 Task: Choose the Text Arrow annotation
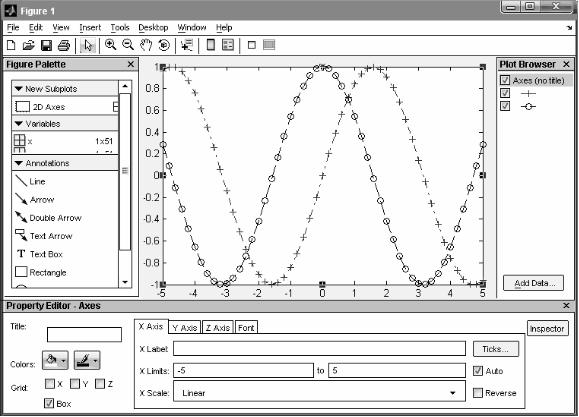(44, 236)
